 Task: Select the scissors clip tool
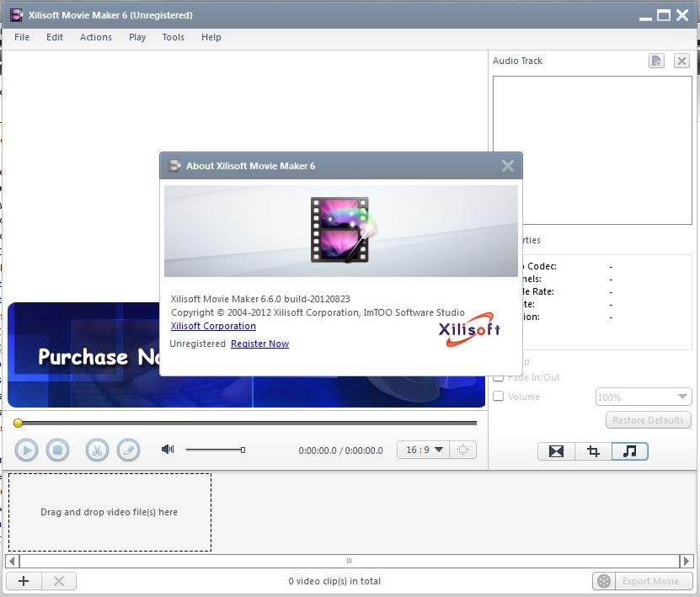97,450
